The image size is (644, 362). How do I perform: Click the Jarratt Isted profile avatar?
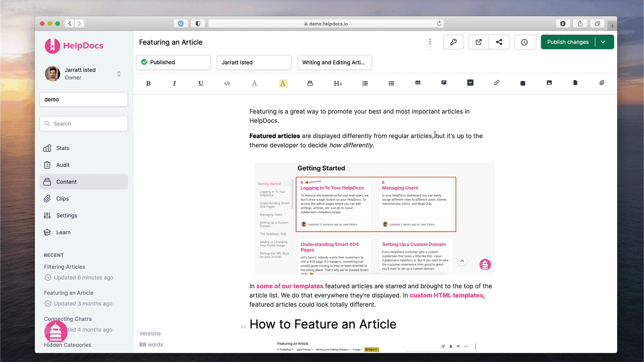pyautogui.click(x=52, y=74)
